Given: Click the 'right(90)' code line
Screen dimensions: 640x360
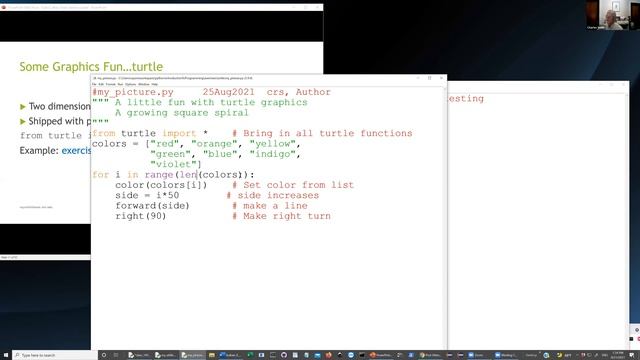Looking at the screenshot, I should (x=141, y=216).
